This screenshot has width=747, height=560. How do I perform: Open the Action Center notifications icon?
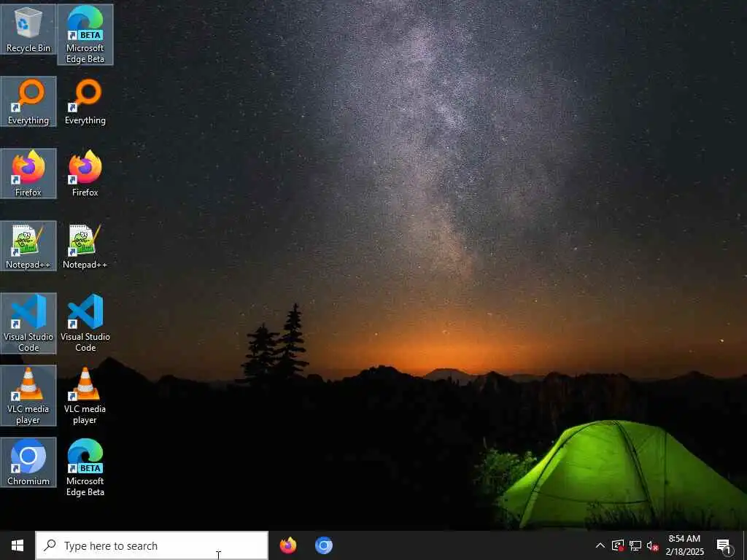[724, 545]
